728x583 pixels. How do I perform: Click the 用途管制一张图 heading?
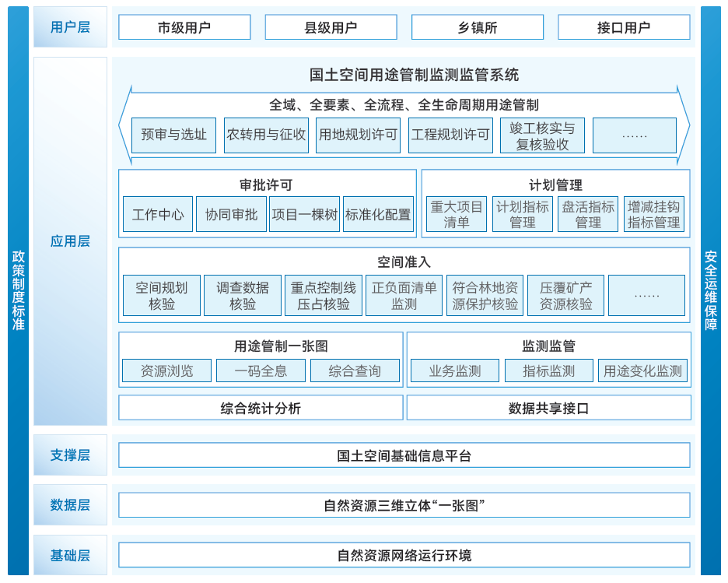click(281, 346)
